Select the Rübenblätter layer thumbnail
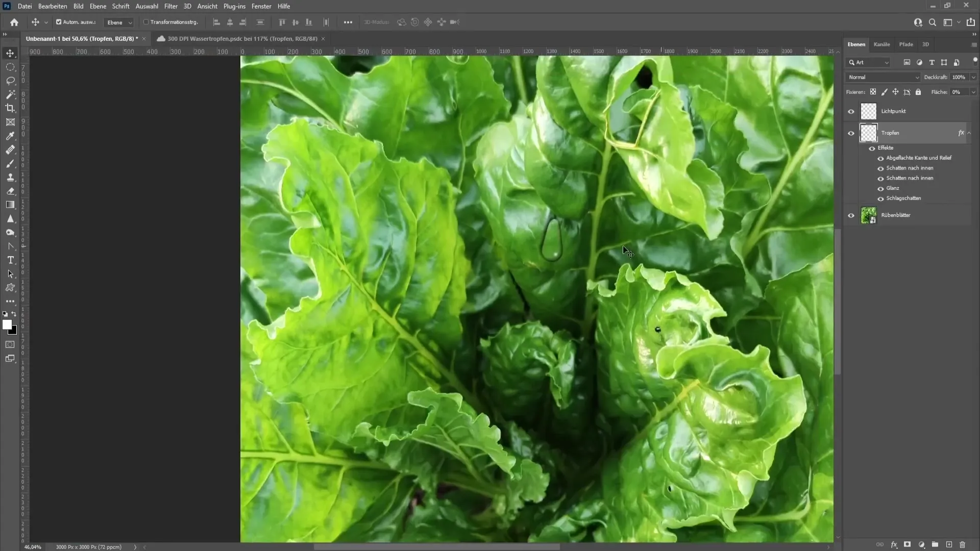980x551 pixels. pos(868,215)
